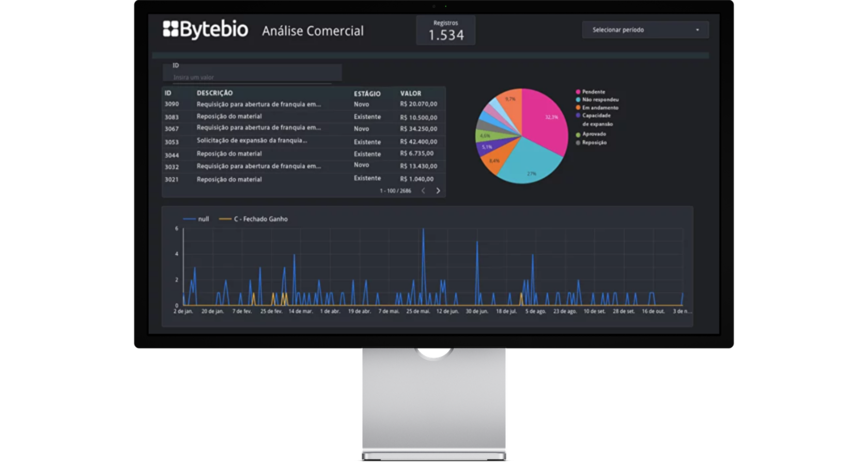Go to next table page arrow
The image size is (868, 465).
coord(438,191)
